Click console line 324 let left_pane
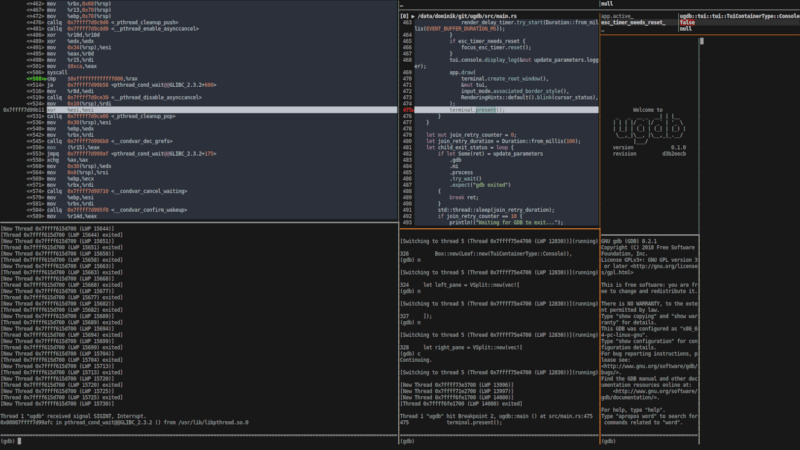The image size is (800, 450). [460, 285]
